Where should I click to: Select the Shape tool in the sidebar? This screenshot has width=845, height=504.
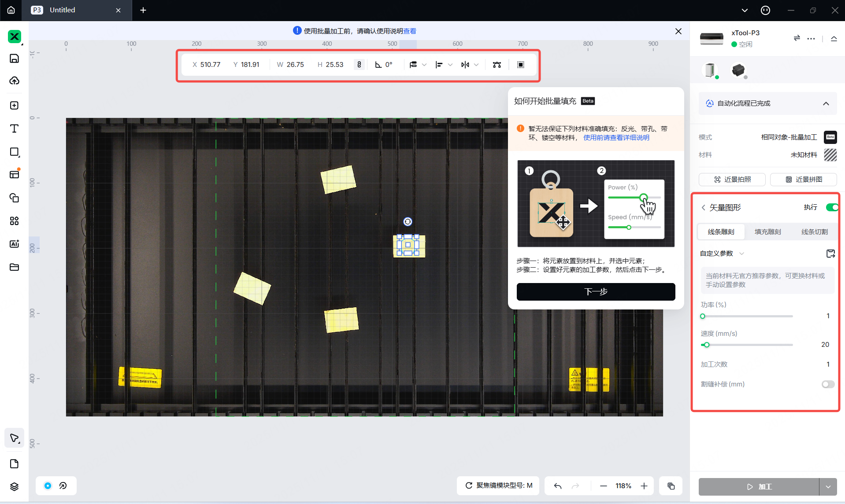15,152
